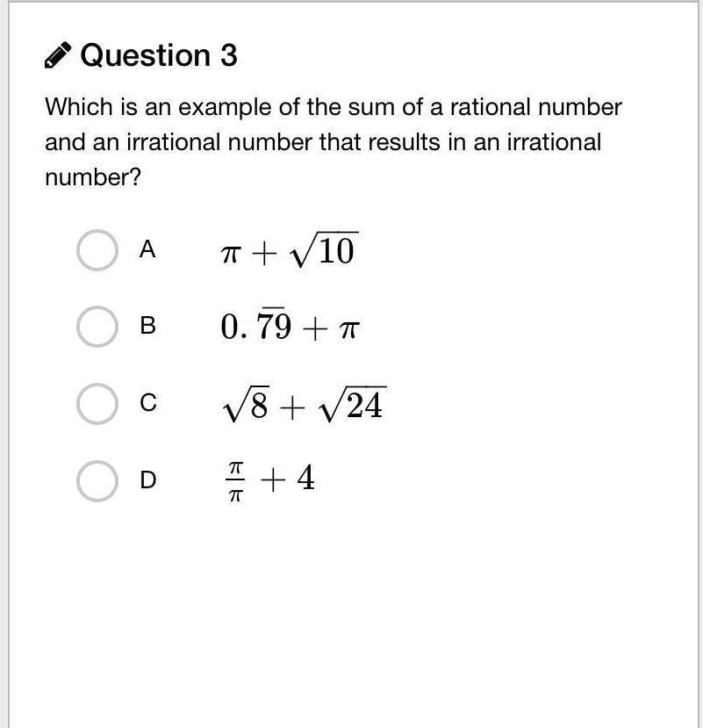Click the letter label C

pos(147,404)
